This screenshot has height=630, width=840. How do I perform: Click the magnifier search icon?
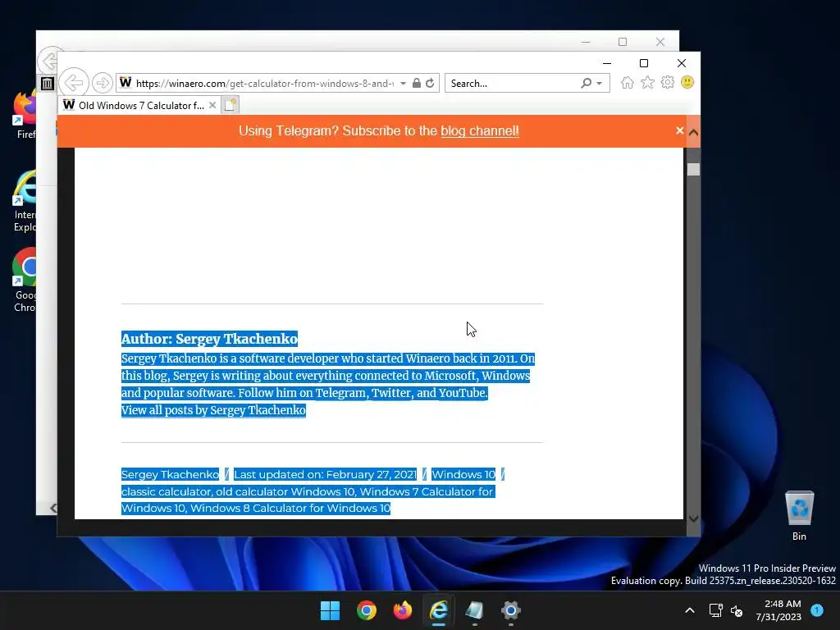[x=586, y=83]
